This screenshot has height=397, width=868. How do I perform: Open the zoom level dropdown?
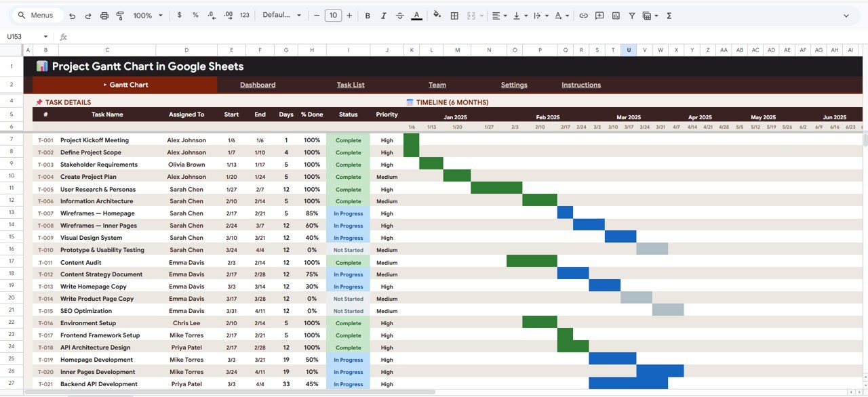pyautogui.click(x=147, y=15)
